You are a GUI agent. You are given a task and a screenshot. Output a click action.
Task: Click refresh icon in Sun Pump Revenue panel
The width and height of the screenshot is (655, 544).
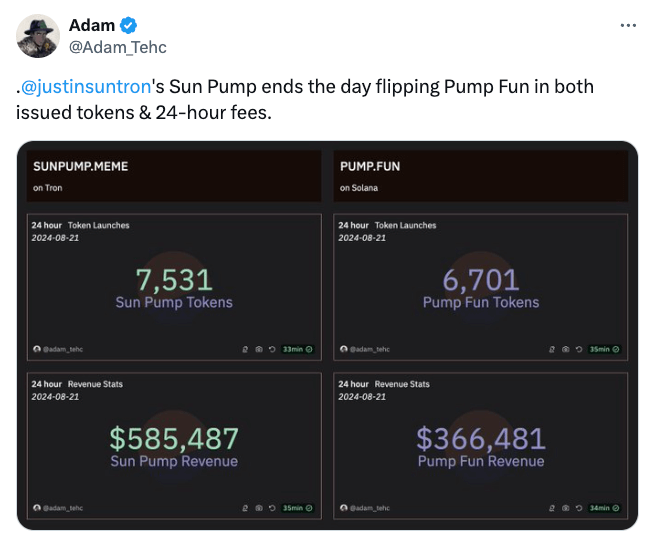(x=270, y=509)
